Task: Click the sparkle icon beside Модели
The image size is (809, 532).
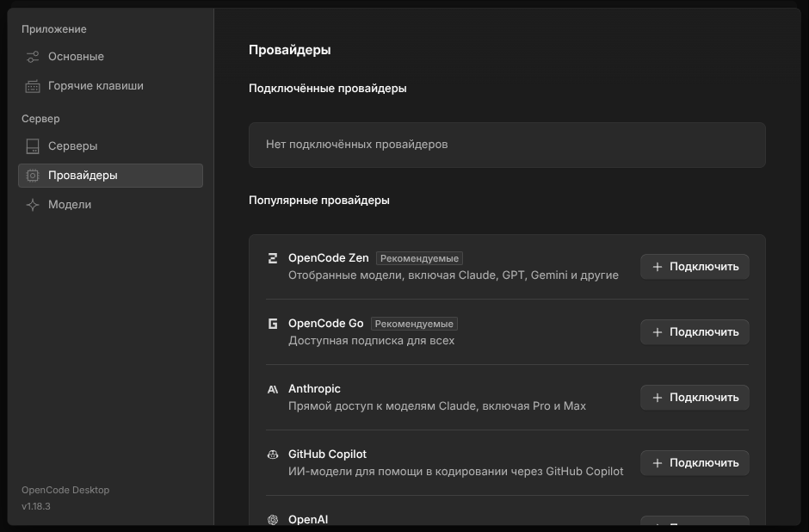Action: (33, 205)
